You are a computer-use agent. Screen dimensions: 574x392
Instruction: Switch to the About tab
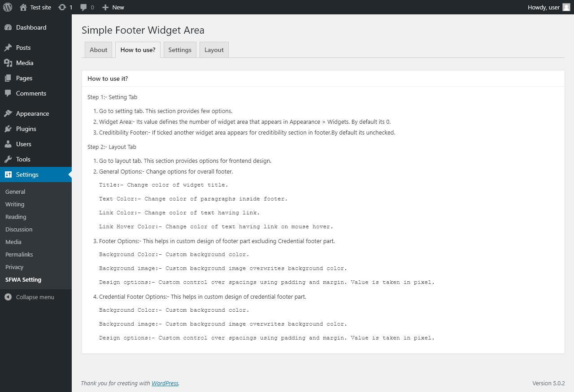tap(98, 50)
